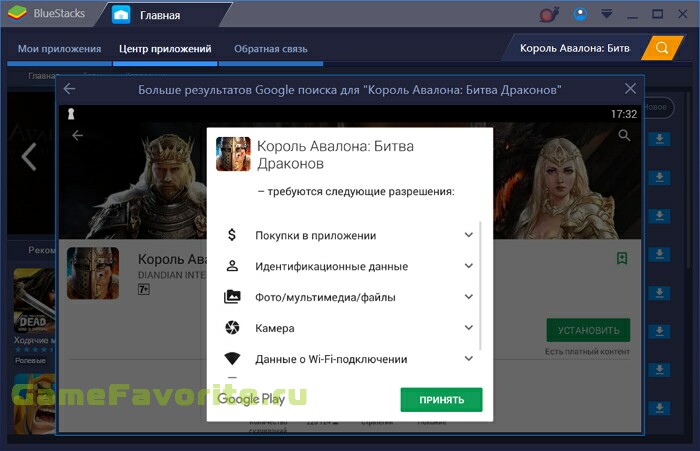Click the dollar sign purchases icon
The image size is (700, 451).
click(232, 234)
